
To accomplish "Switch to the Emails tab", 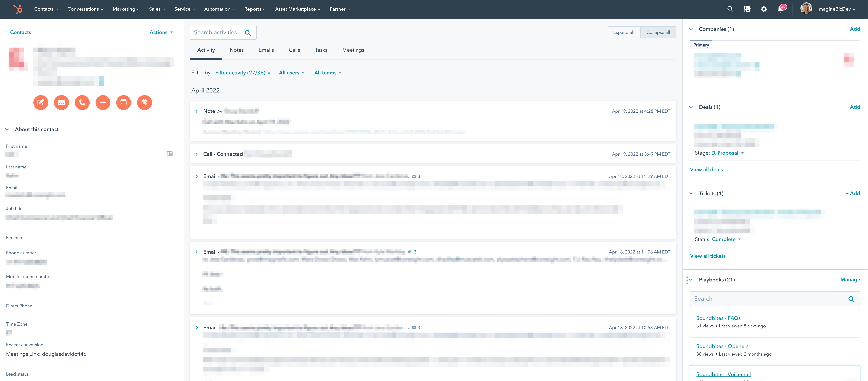I will (266, 50).
